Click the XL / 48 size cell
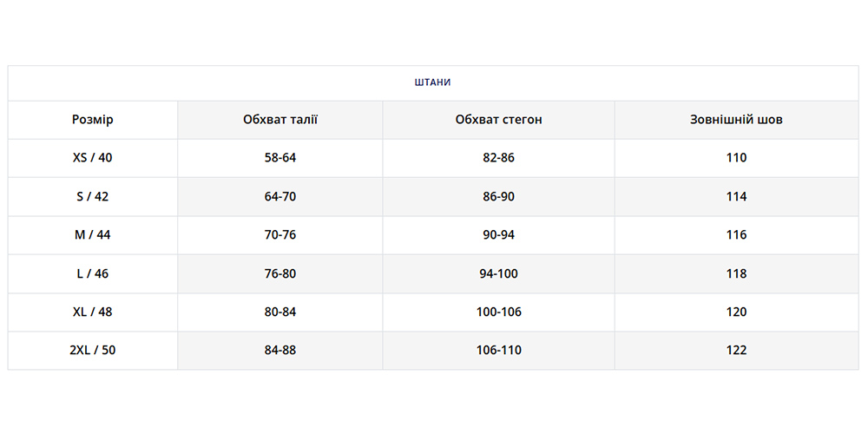 click(93, 312)
